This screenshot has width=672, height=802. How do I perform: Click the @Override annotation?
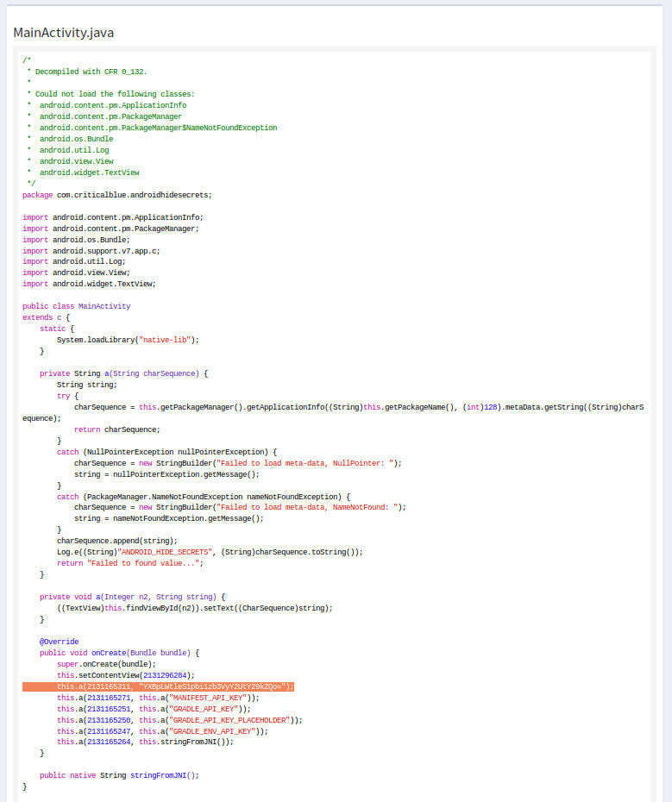pos(59,642)
